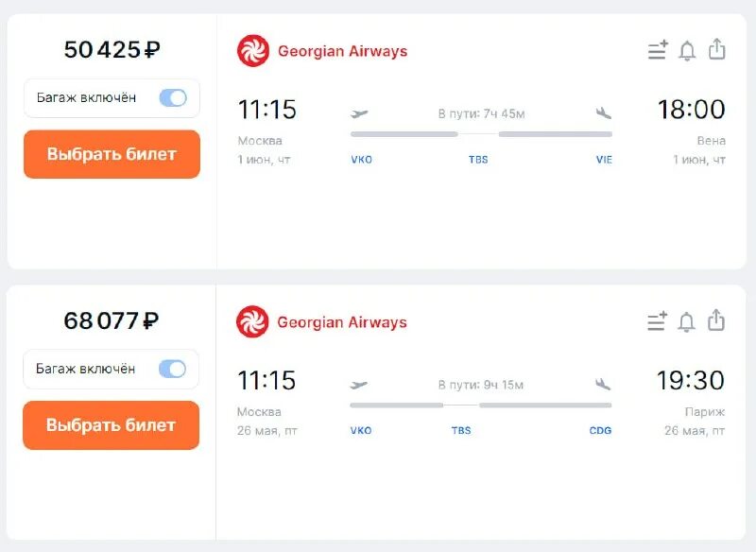This screenshot has height=552, width=756.
Task: Click Georgian Airways logo on the 50 425 ₽ ticket
Action: 253,51
